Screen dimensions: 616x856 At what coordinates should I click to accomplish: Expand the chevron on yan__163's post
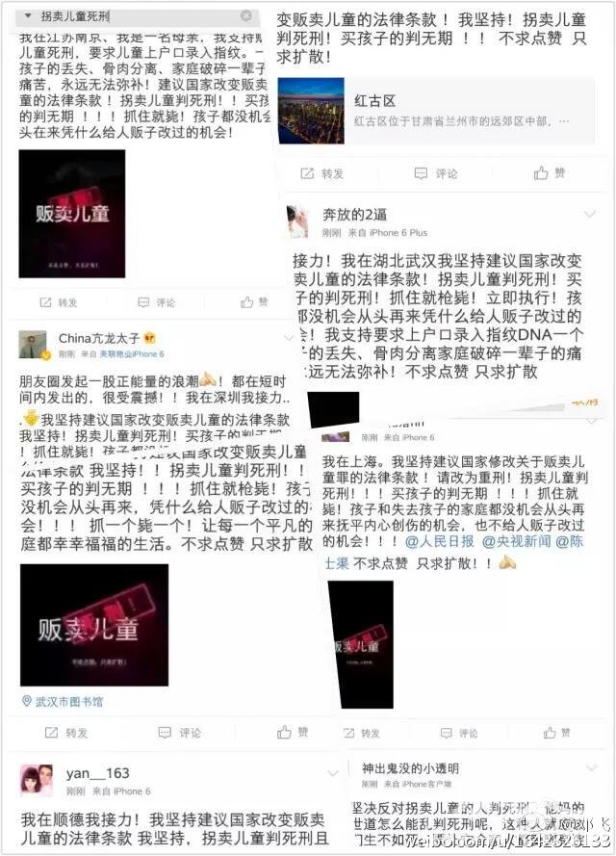332,773
